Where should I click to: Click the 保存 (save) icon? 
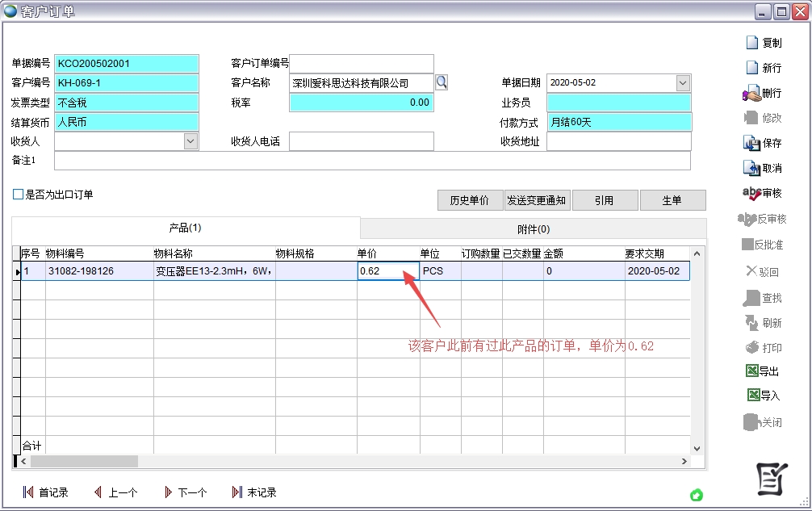click(751, 143)
